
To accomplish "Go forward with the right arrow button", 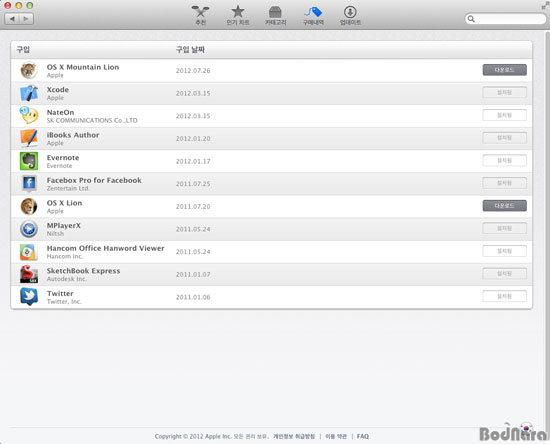I will point(26,19).
